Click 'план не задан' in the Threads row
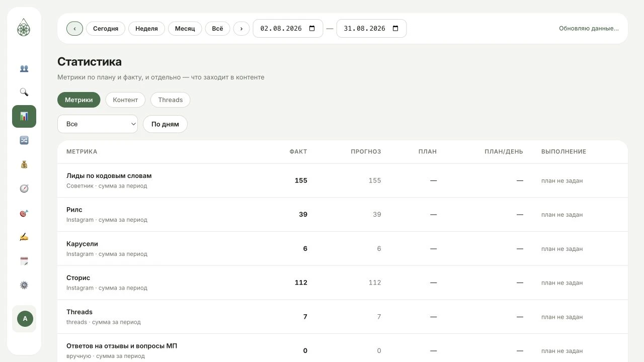This screenshot has width=644, height=362. (562, 317)
